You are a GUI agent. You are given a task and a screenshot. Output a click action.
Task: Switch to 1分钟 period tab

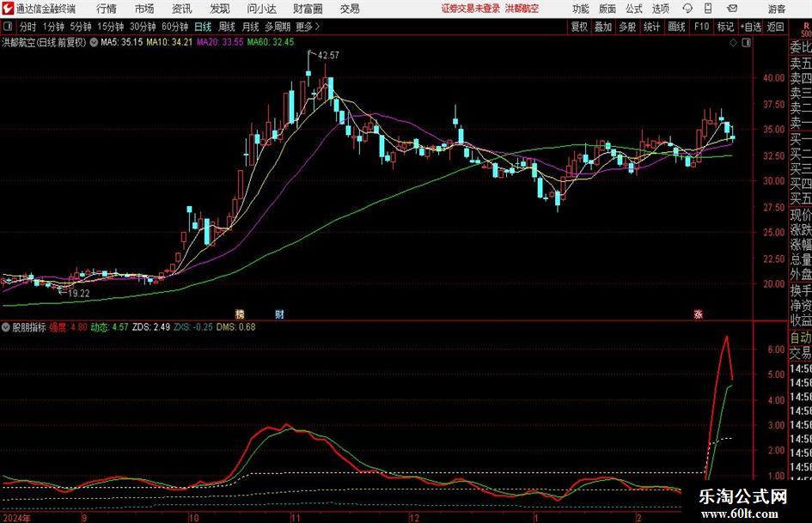pyautogui.click(x=53, y=27)
